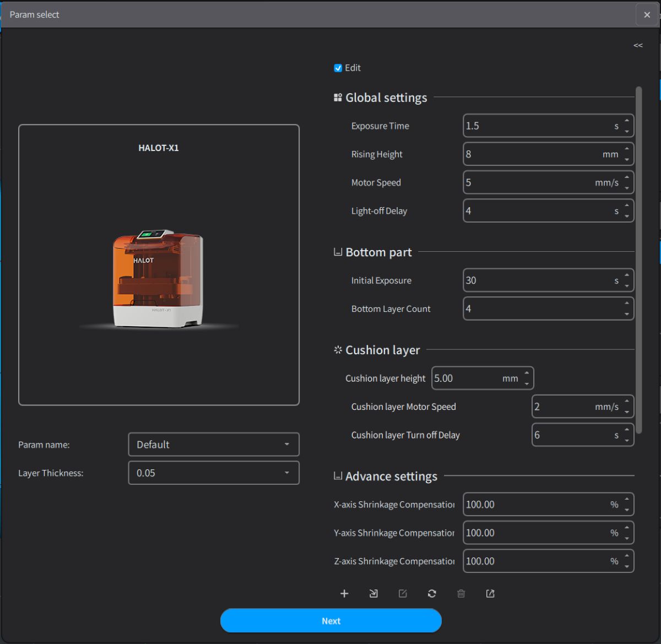Increase Z-axis Shrinkage Compensation up arrow
The width and height of the screenshot is (661, 644).
point(627,556)
